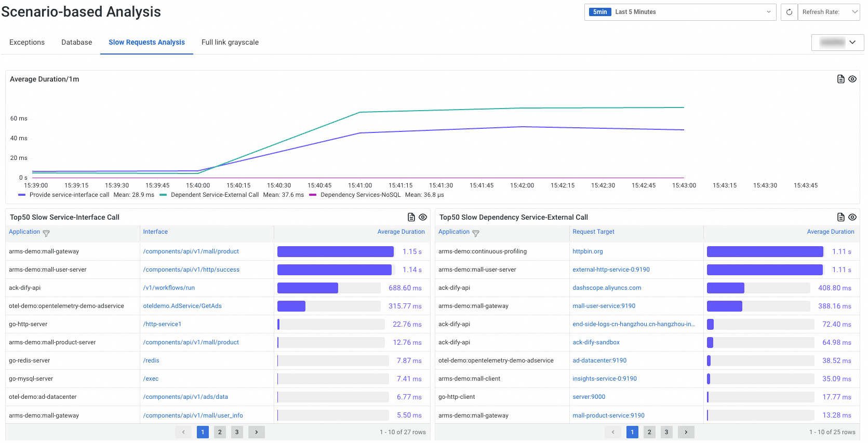The image size is (868, 443).
Task: Click the refresh icon next to time range
Action: coord(789,12)
